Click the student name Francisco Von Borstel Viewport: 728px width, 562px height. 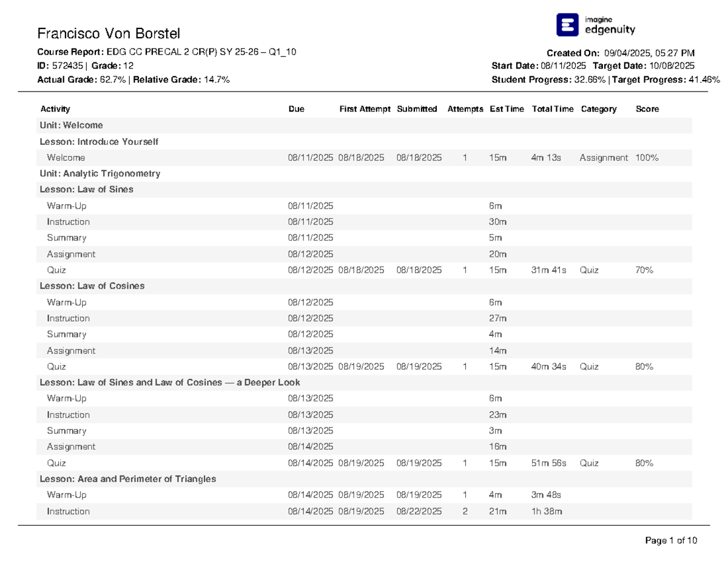109,33
